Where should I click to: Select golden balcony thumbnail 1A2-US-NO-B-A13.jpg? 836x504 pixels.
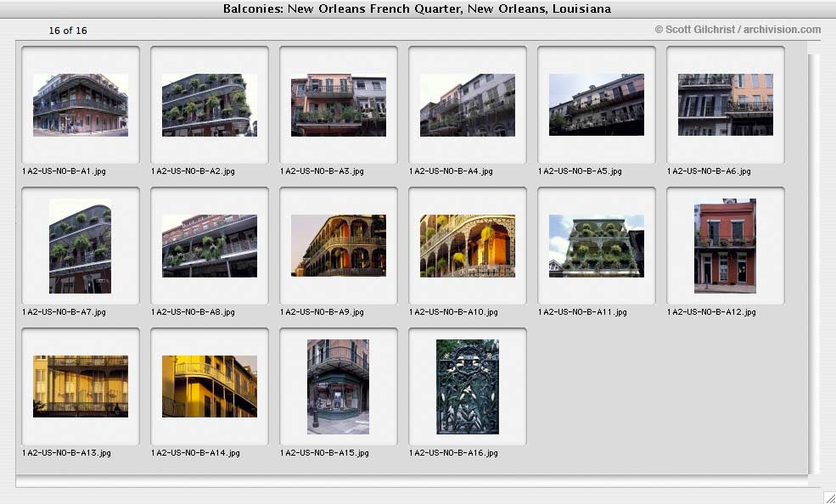coord(81,387)
